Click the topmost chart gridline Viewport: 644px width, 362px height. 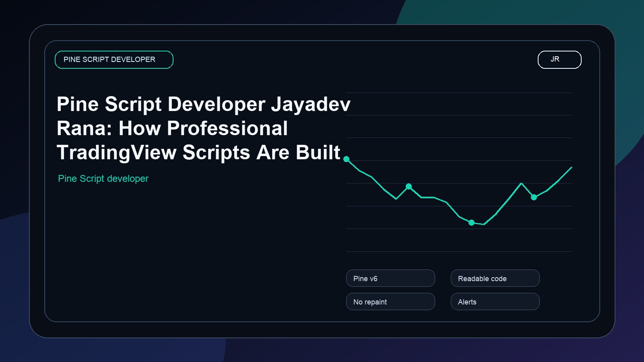click(x=459, y=92)
